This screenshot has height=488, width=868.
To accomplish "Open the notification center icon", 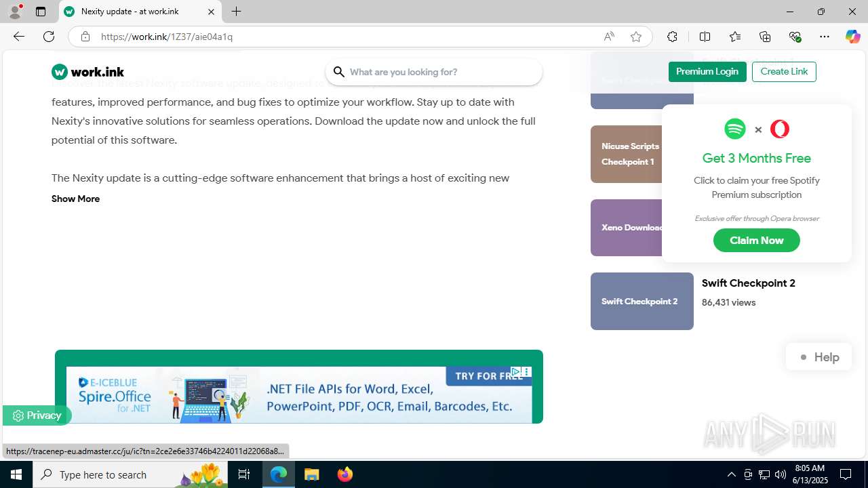I will click(x=846, y=474).
